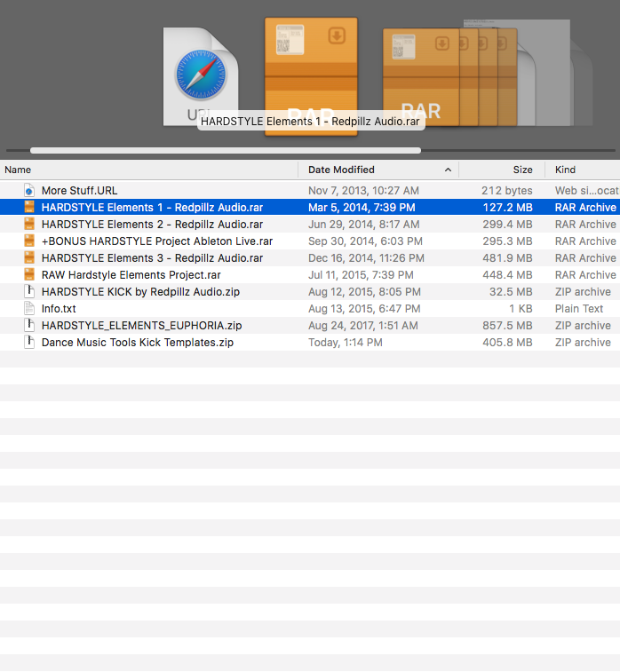The image size is (620, 672).
Task: Sort by Date Modified column header
Action: (x=378, y=170)
